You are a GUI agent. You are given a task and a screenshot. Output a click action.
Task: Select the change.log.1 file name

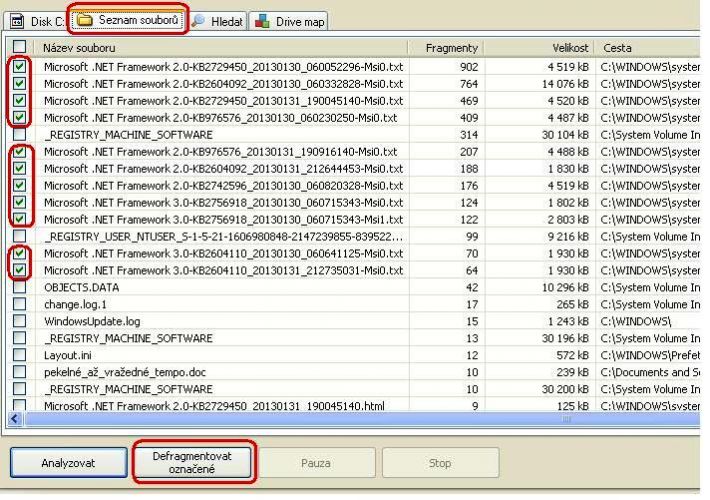[75, 304]
